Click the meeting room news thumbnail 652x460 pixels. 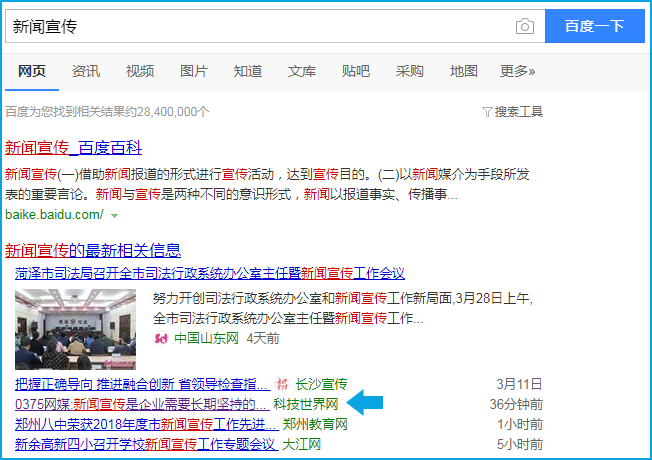click(x=75, y=329)
